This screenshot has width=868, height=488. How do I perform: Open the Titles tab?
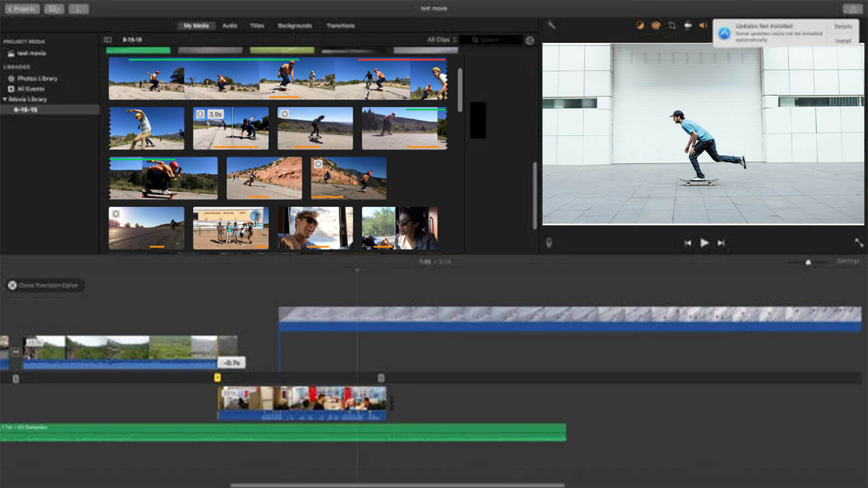pos(257,26)
